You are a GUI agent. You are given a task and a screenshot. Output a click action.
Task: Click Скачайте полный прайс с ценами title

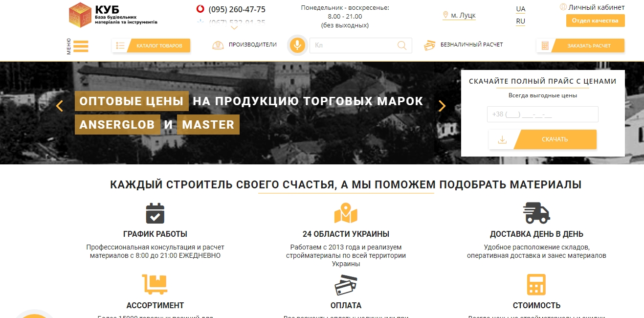pos(543,81)
